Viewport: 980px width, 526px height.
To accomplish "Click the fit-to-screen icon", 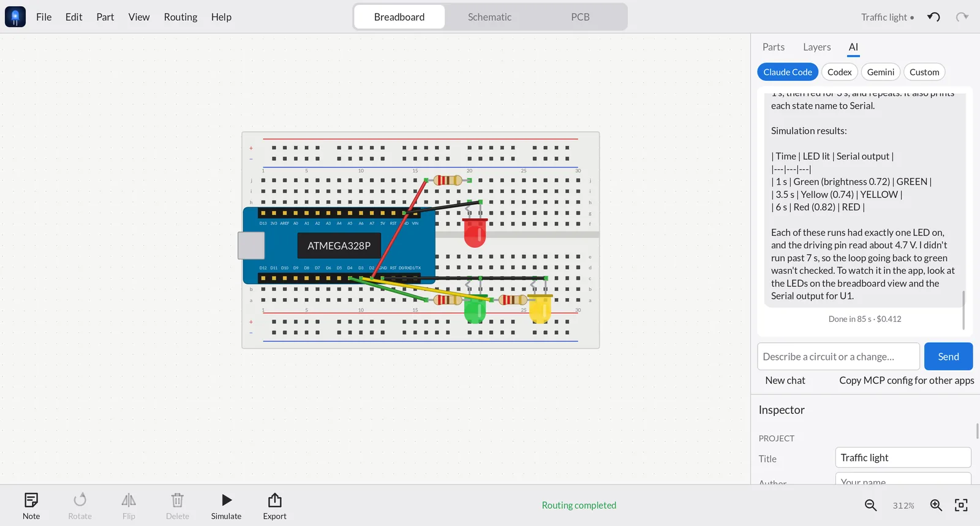I will coord(962,505).
